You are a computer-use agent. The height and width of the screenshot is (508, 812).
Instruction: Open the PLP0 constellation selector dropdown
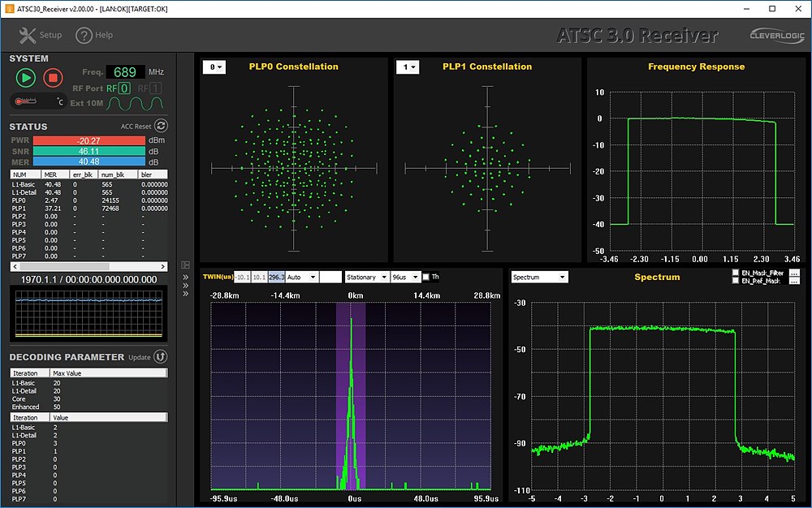pos(214,67)
